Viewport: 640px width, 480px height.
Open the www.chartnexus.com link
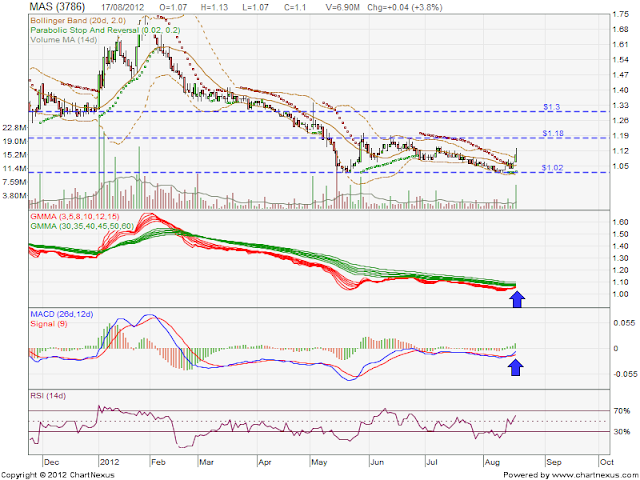click(591, 475)
